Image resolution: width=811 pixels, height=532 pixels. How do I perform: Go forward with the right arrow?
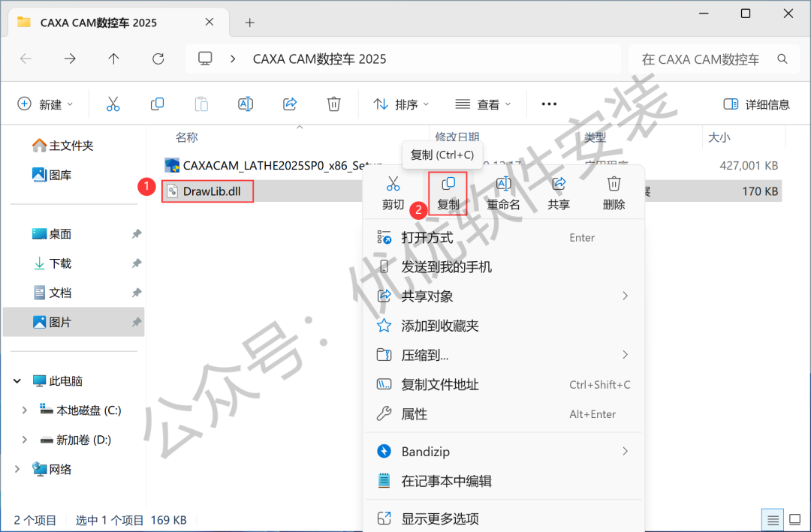70,59
